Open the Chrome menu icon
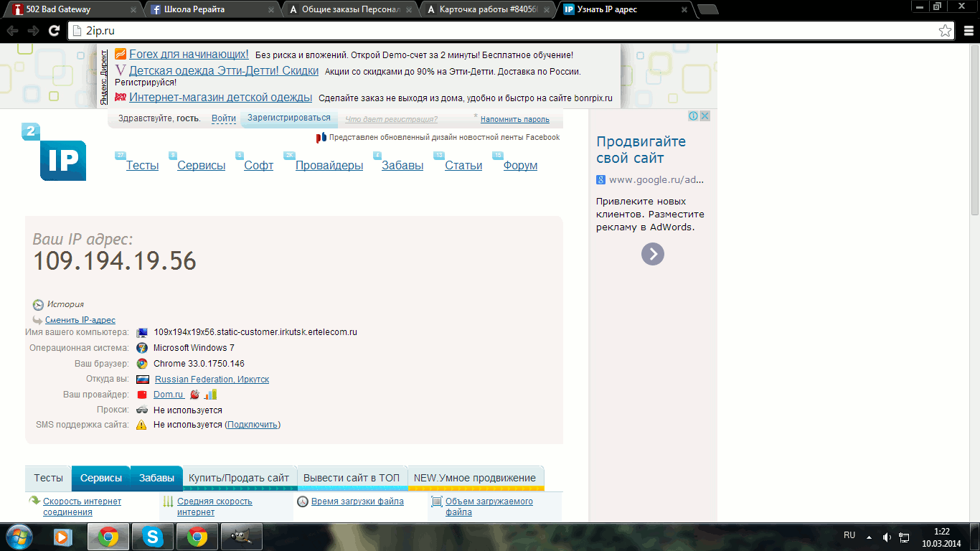The image size is (980, 551). point(968,31)
